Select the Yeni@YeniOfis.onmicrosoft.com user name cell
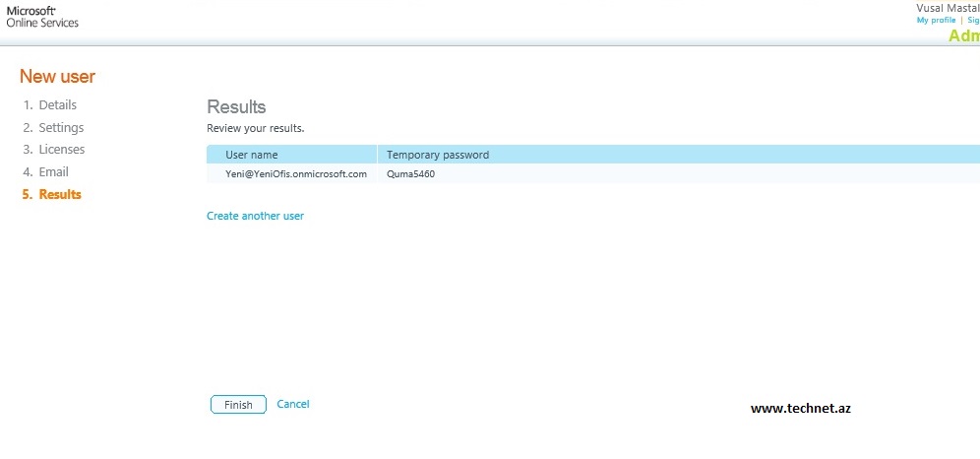The width and height of the screenshot is (980, 459). tap(296, 174)
